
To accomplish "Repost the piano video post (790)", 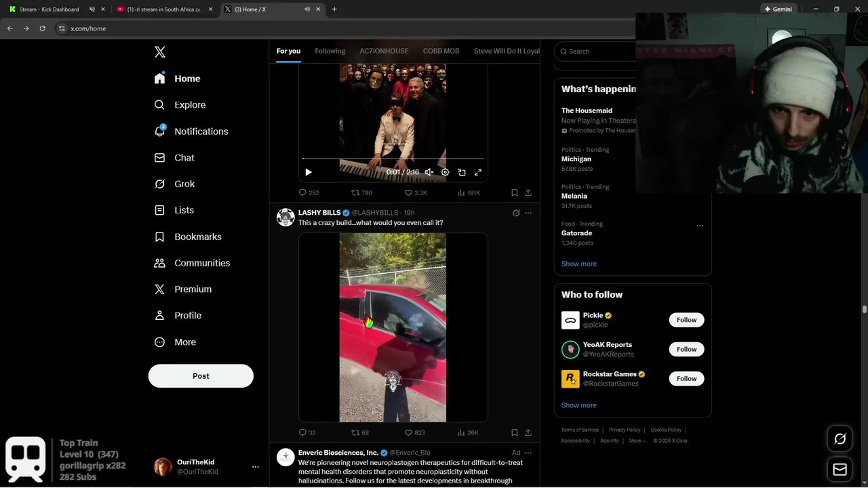I will (x=361, y=192).
